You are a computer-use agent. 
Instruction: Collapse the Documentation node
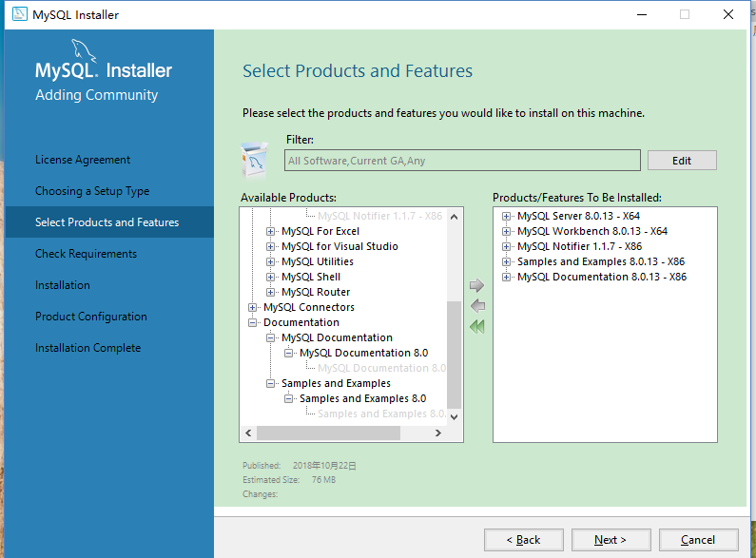[252, 323]
